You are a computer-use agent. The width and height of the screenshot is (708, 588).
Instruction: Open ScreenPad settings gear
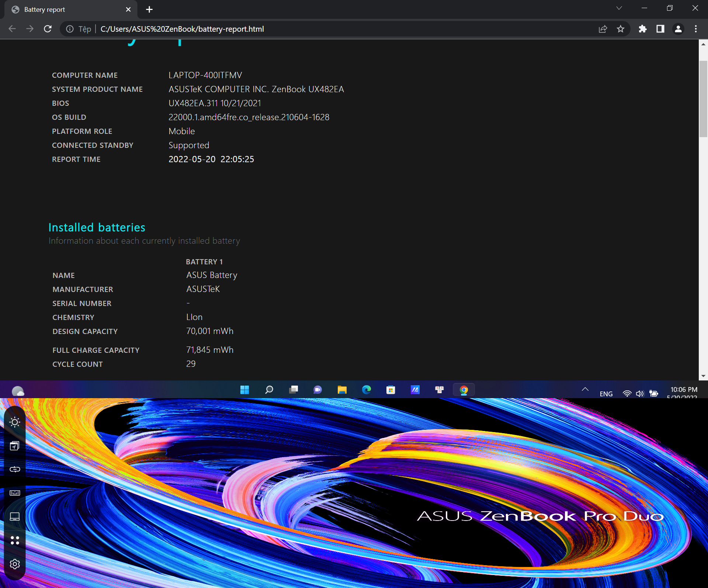tap(15, 564)
